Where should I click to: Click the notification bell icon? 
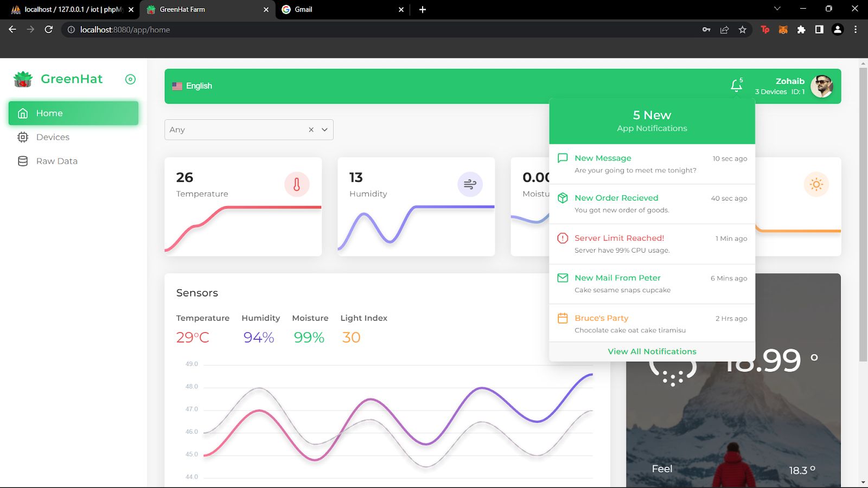pos(736,86)
